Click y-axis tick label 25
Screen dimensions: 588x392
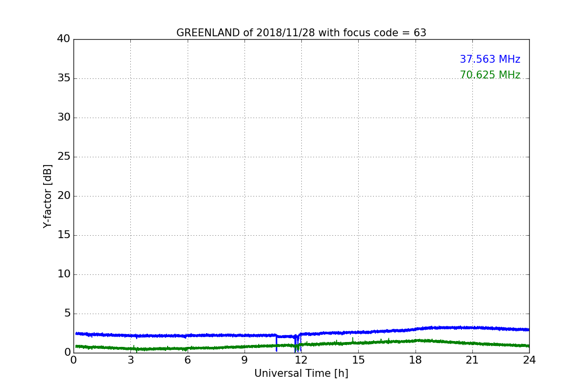click(x=64, y=156)
